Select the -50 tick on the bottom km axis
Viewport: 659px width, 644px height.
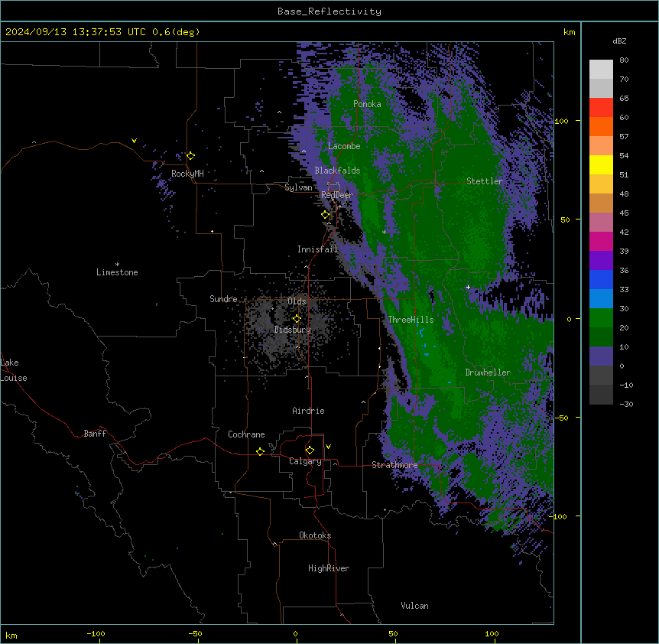click(195, 633)
